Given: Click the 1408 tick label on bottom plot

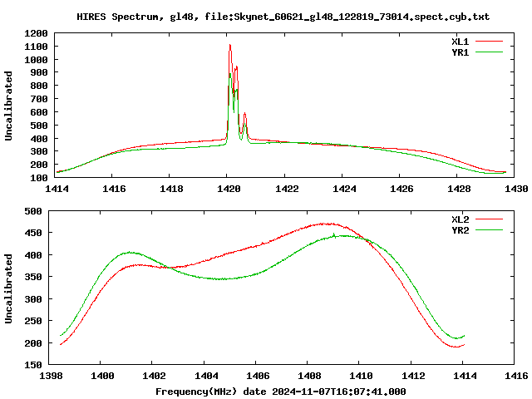Looking at the screenshot, I should click(309, 376).
